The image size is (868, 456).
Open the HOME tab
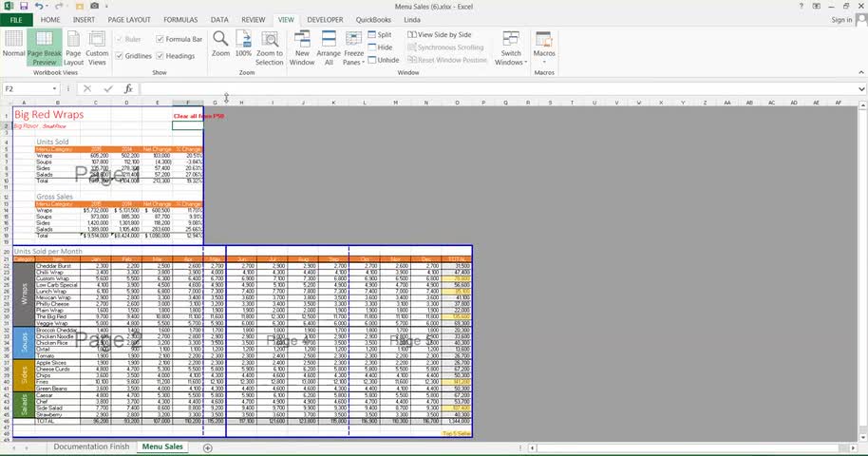point(50,20)
